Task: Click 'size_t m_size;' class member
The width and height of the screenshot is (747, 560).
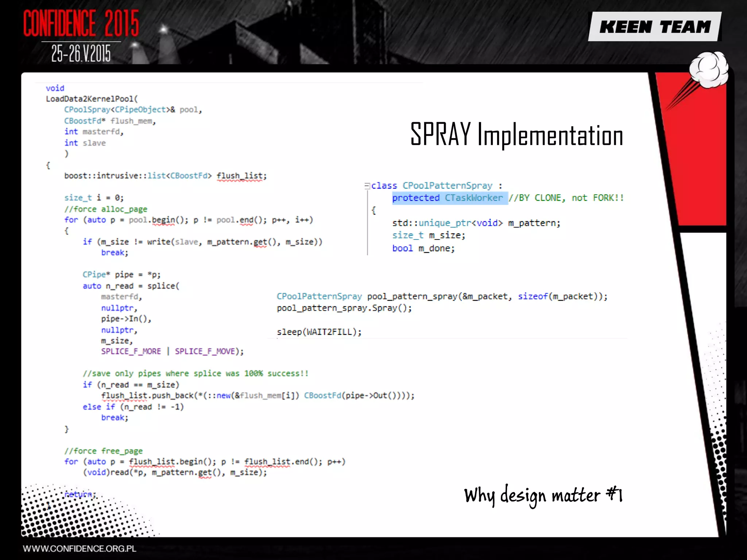Action: pyautogui.click(x=429, y=236)
